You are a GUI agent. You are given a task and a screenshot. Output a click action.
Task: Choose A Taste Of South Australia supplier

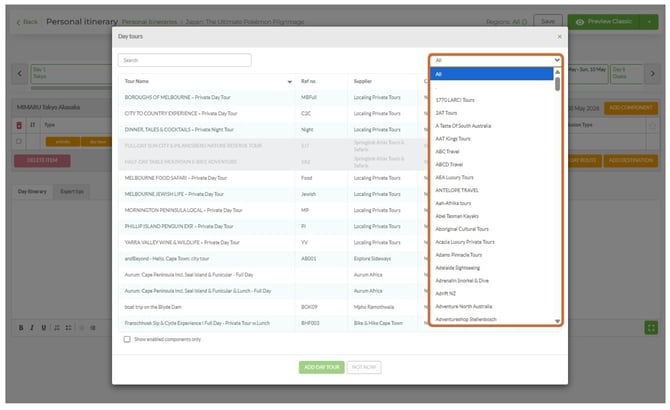pos(463,126)
